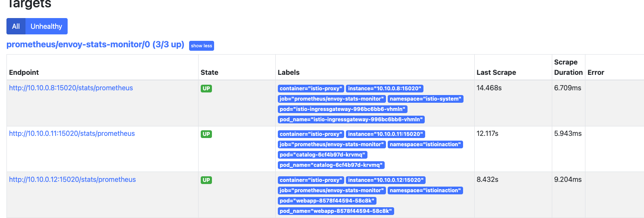Open endpoint http://10.10.0.11:15020/stats/prometheus

72,134
